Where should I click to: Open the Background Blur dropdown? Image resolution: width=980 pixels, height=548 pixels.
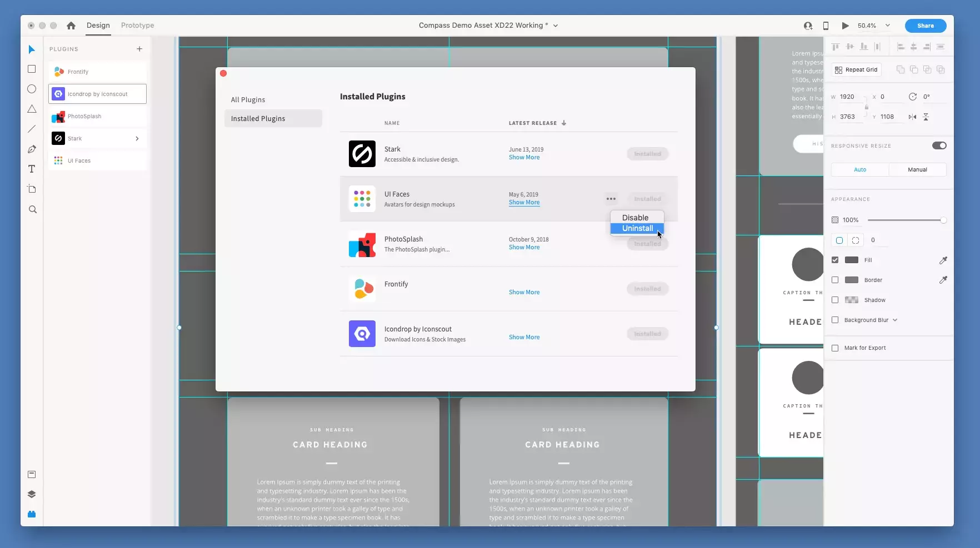point(895,320)
